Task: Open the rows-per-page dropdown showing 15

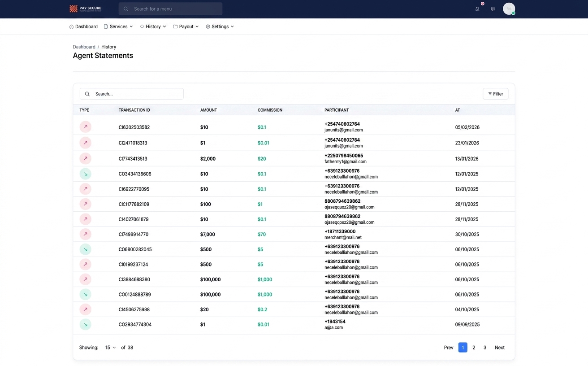Action: click(110, 348)
